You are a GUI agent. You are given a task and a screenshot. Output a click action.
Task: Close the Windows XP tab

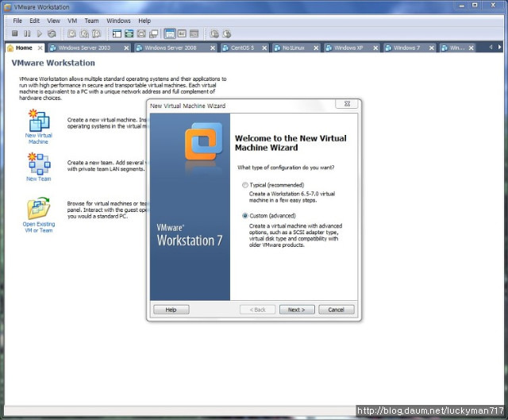pyautogui.click(x=375, y=48)
